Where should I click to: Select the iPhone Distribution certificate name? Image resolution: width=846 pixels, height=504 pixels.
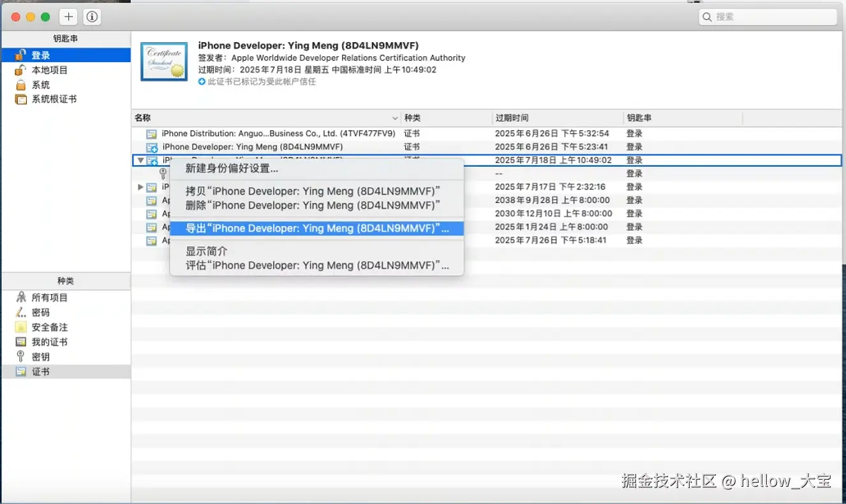coord(278,134)
